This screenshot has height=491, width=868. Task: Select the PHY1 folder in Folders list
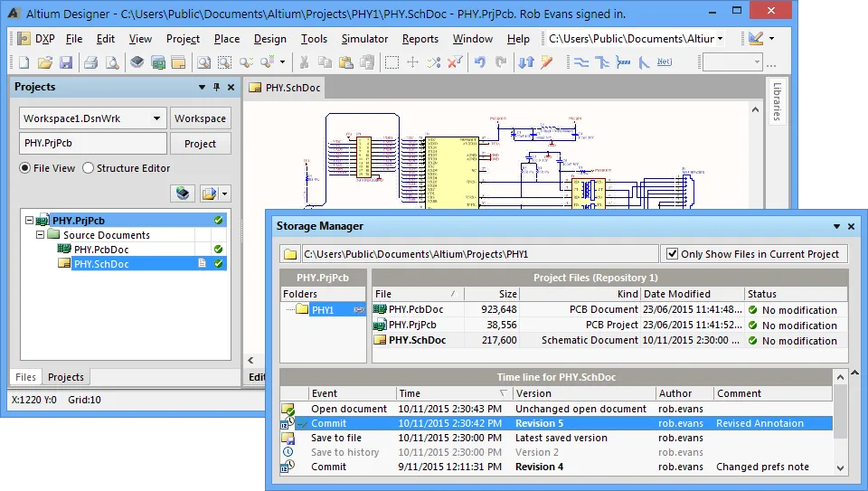tap(323, 310)
